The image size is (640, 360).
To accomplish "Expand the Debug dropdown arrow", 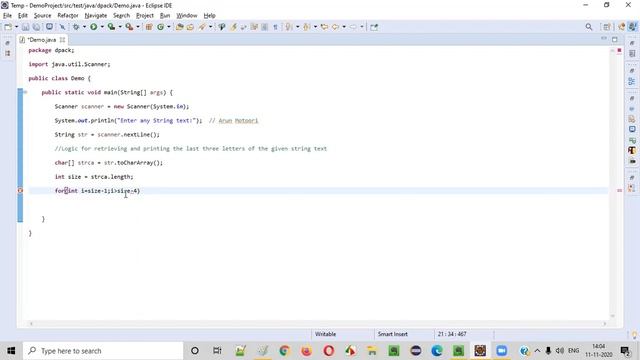I will (x=84, y=27).
